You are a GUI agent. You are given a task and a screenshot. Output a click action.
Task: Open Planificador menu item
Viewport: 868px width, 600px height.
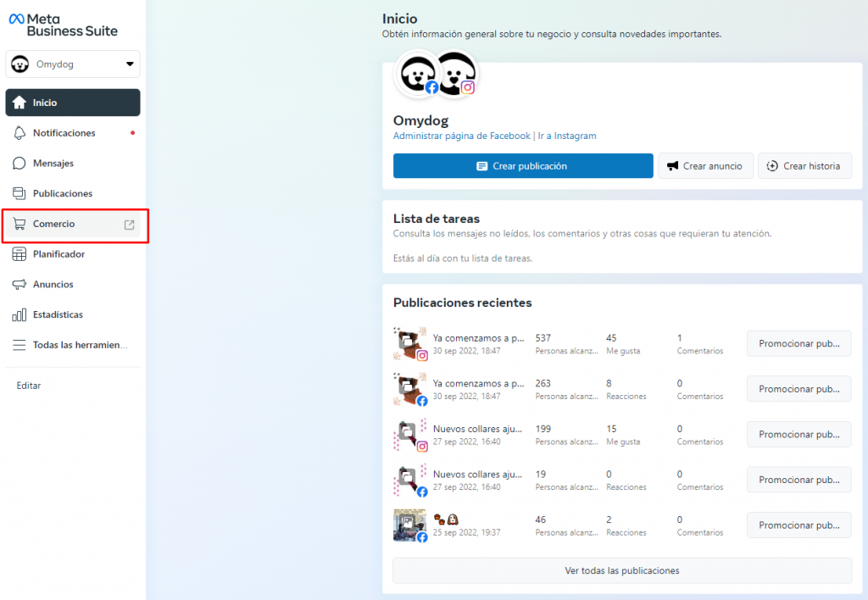(x=73, y=254)
